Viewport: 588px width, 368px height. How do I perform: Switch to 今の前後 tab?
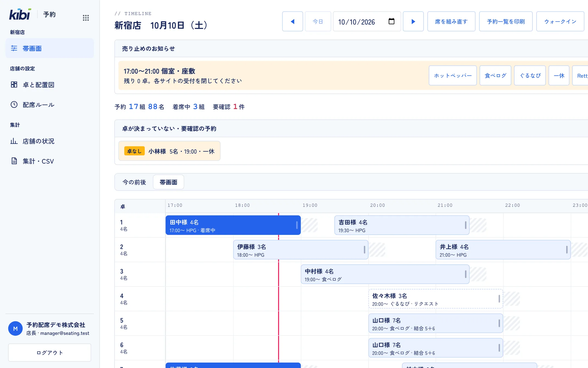(x=134, y=182)
